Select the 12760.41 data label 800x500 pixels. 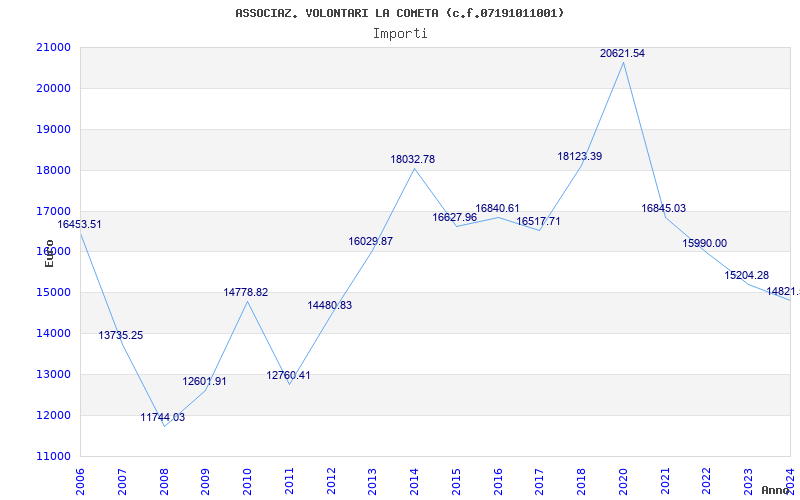pos(288,376)
